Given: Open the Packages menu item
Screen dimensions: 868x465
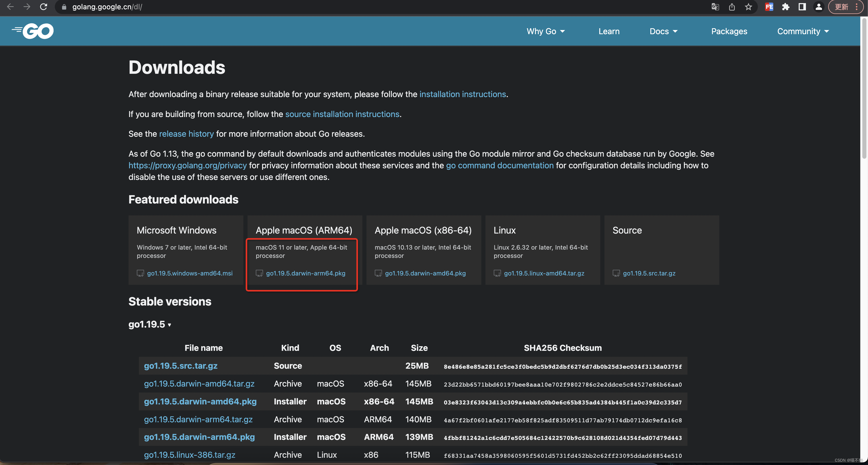Looking at the screenshot, I should click(729, 31).
